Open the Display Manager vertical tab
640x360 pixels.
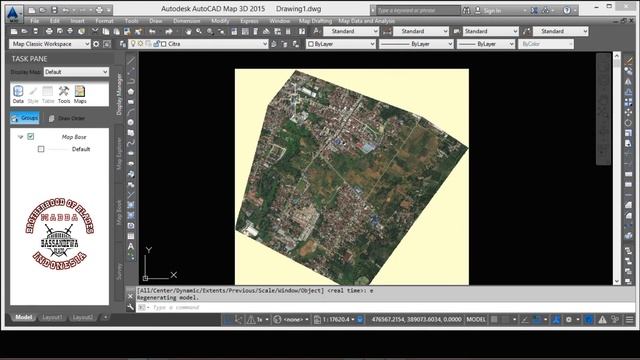pyautogui.click(x=119, y=94)
